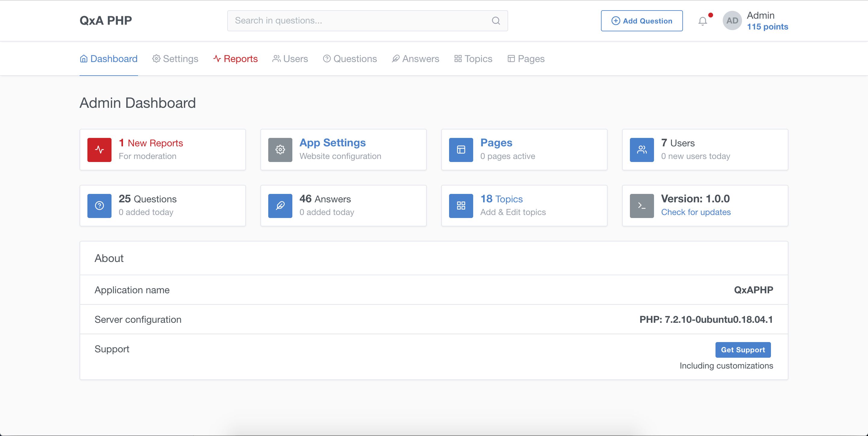
Task: Click the magnifier search icon
Action: pyautogui.click(x=496, y=21)
